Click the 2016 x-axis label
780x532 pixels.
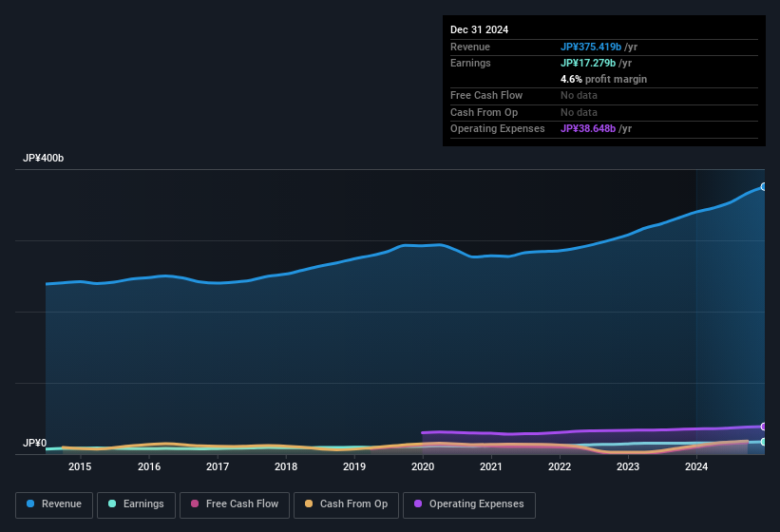coord(149,466)
